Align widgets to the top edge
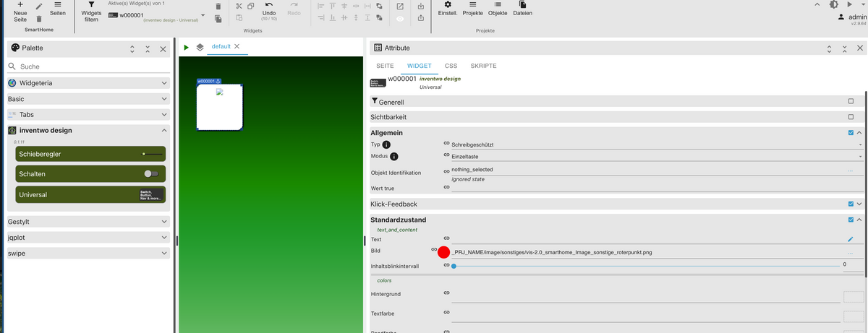 tap(333, 6)
